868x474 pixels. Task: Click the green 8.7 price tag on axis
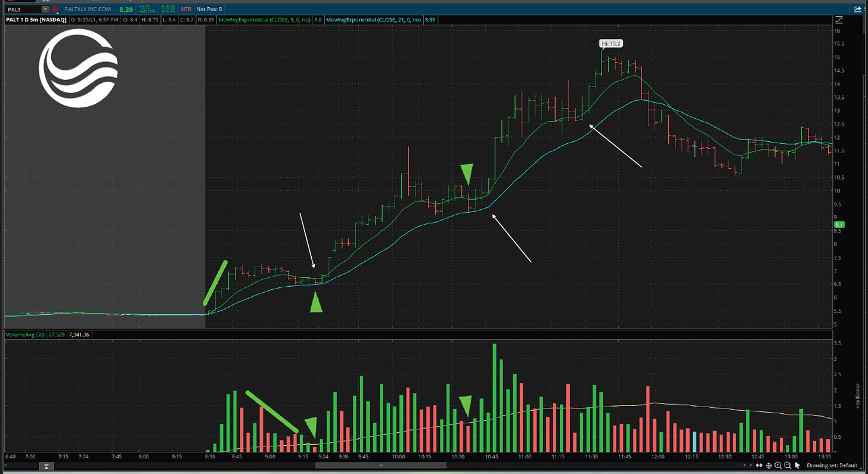coord(838,224)
